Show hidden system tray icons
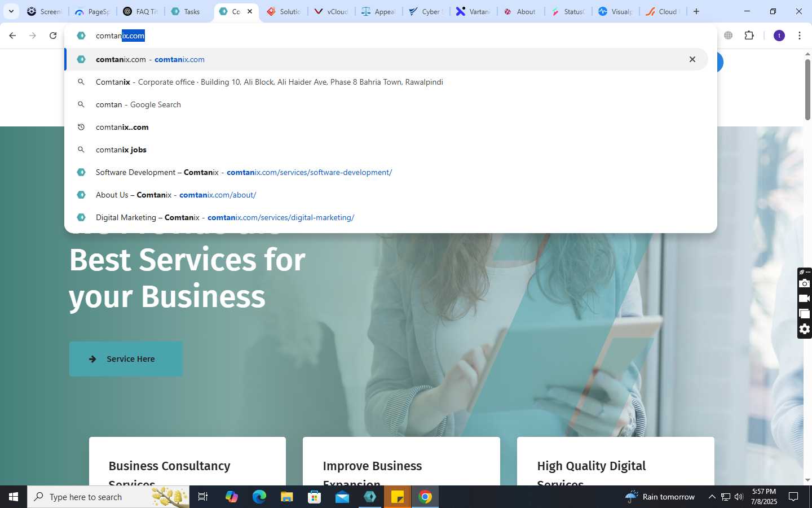Screen dimensions: 812x508 [712, 497]
